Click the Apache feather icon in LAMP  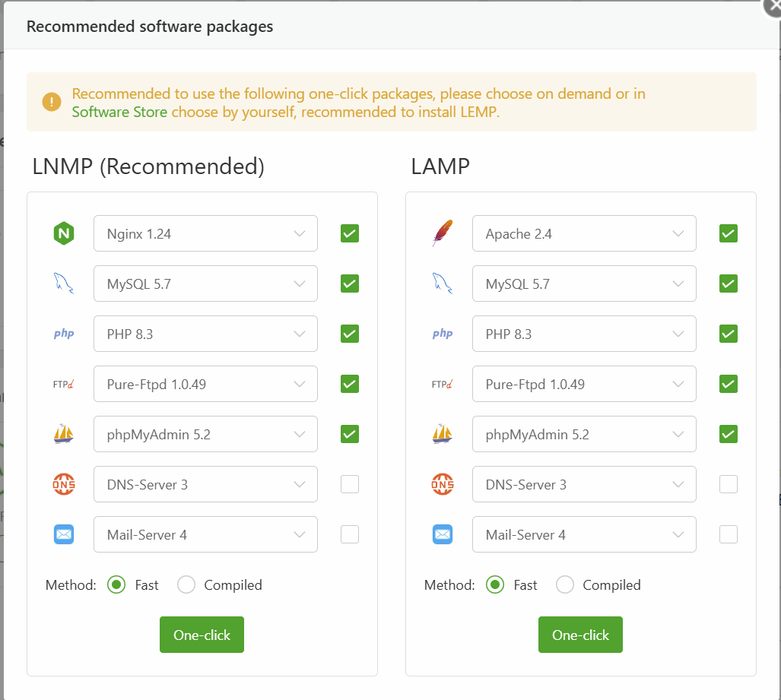tap(443, 233)
